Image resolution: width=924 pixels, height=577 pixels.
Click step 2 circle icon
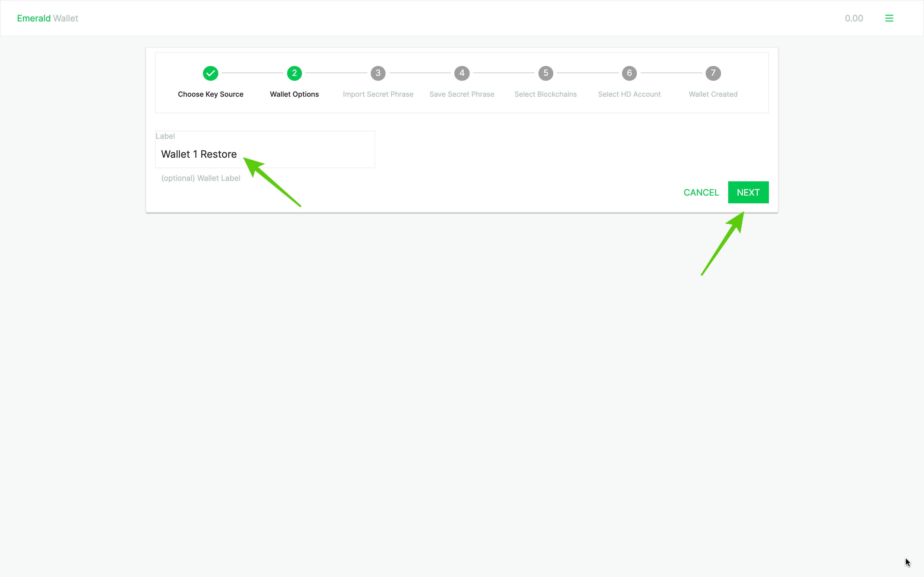click(294, 73)
